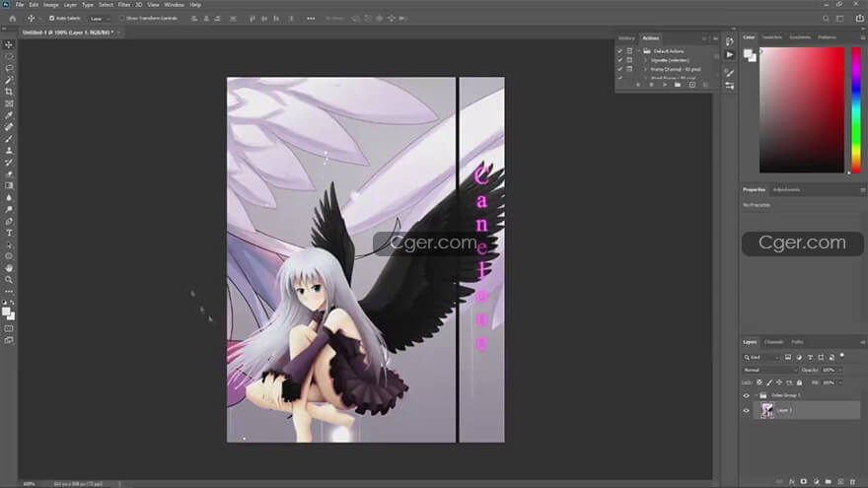Viewport: 868px width, 488px height.
Task: Select the Zoom tool
Action: pyautogui.click(x=8, y=280)
